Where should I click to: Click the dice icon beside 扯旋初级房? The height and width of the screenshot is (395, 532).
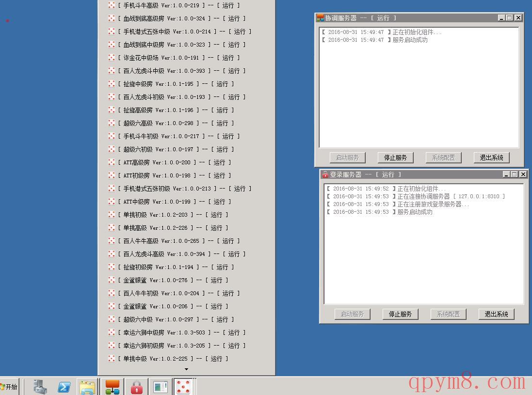click(111, 267)
